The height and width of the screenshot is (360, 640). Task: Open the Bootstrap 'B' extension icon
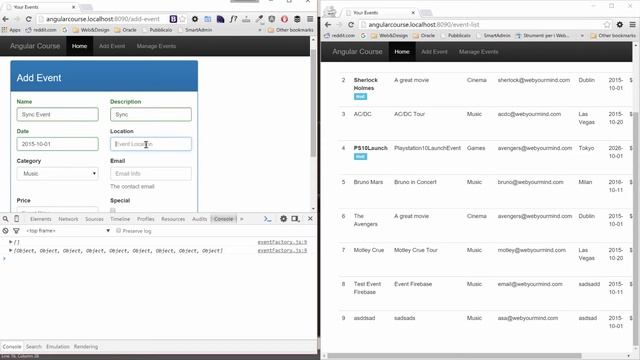point(173,19)
